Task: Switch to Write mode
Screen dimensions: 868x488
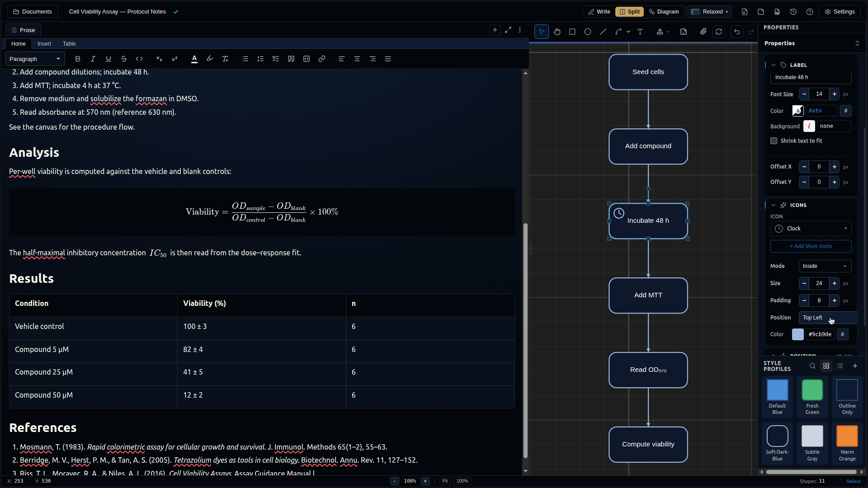Action: click(x=599, y=12)
